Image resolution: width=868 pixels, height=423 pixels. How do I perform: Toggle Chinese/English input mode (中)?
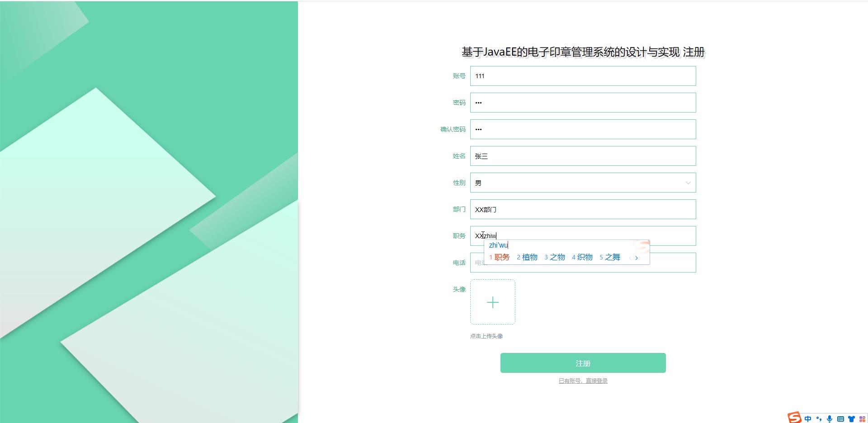click(808, 419)
